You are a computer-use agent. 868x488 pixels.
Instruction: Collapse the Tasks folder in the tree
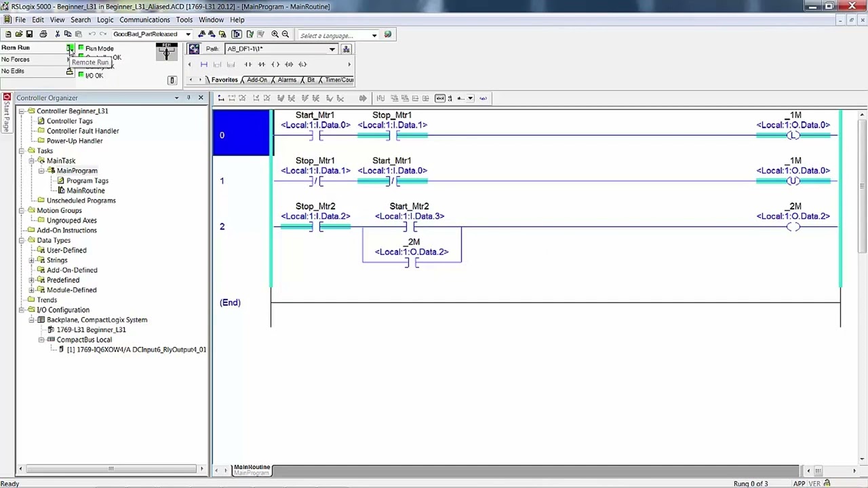(x=22, y=151)
